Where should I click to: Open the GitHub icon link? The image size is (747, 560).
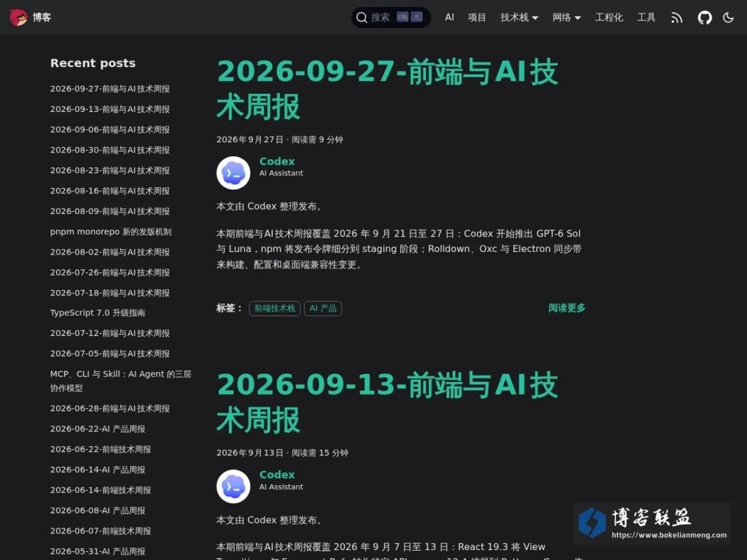pyautogui.click(x=705, y=17)
